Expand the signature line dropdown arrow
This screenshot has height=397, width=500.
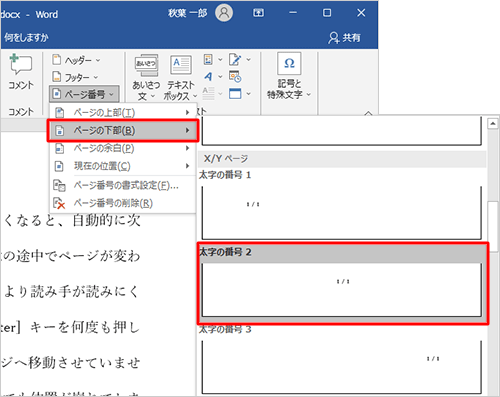(249, 60)
